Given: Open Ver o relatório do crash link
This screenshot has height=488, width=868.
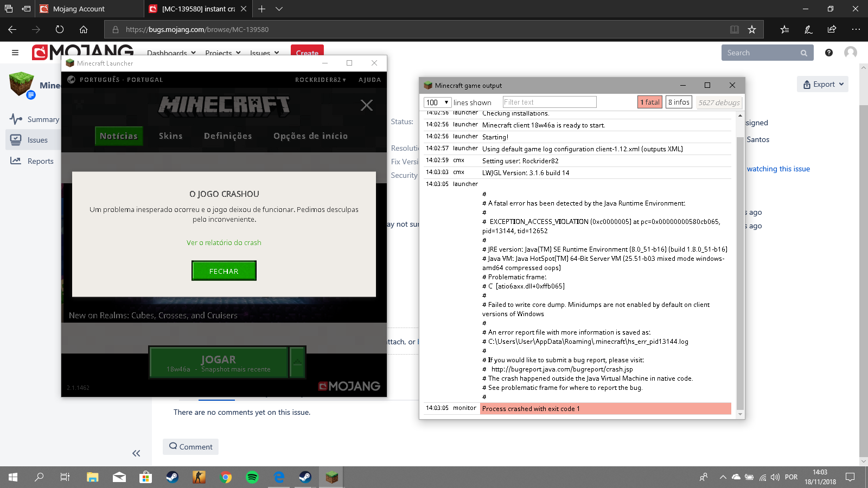Looking at the screenshot, I should (224, 242).
